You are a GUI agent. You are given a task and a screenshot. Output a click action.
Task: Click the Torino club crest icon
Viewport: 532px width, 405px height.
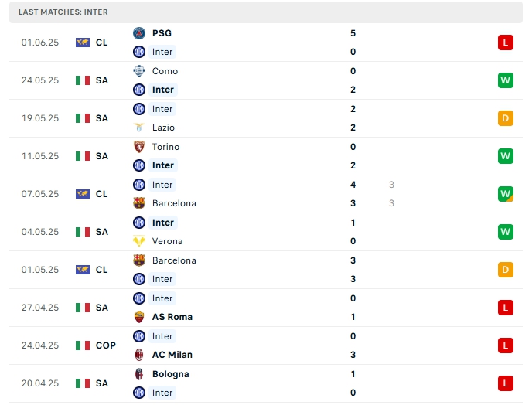[x=139, y=147]
